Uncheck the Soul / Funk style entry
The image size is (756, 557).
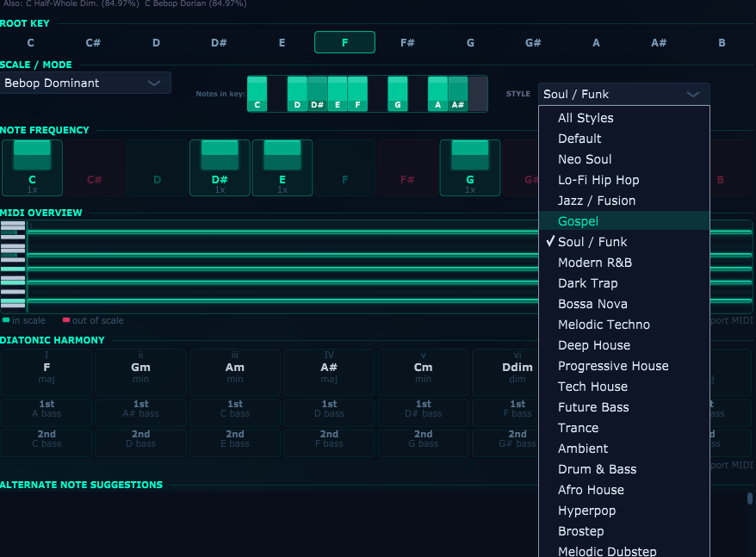pos(591,242)
